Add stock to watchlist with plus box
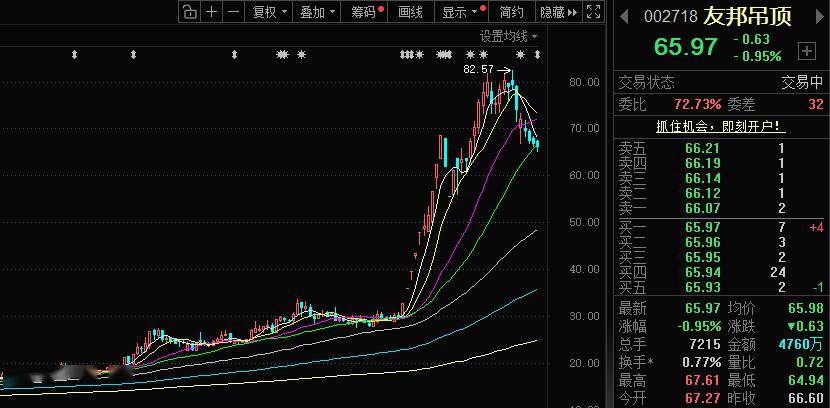830x408 pixels. pyautogui.click(x=806, y=49)
